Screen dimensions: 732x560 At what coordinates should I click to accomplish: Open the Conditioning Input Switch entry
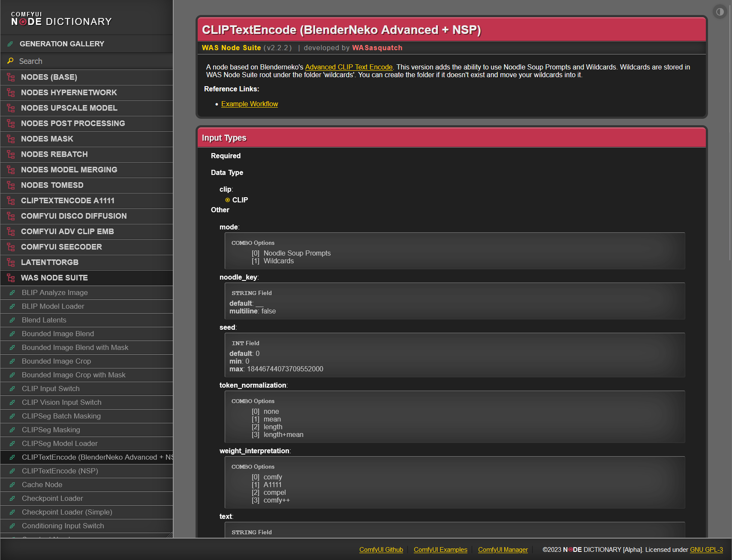[87, 526]
